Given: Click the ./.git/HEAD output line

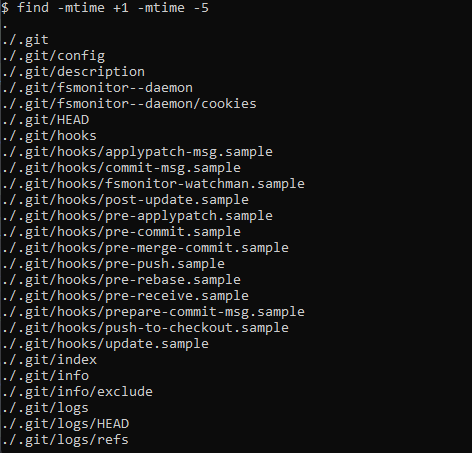Looking at the screenshot, I should point(46,120).
